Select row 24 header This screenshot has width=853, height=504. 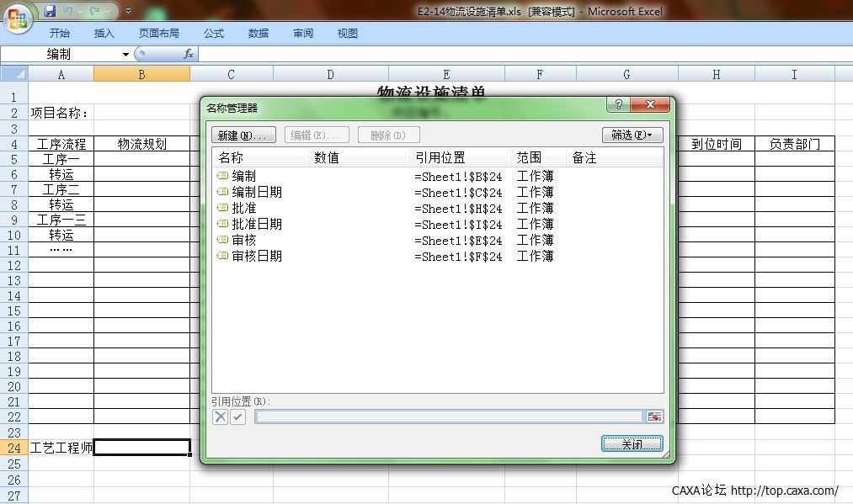coord(14,448)
